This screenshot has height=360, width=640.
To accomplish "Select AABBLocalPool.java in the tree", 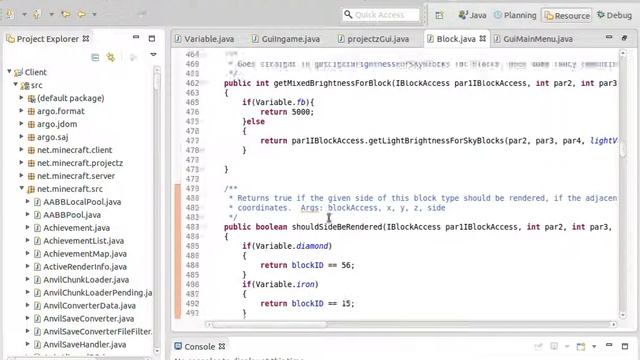I will 82,202.
